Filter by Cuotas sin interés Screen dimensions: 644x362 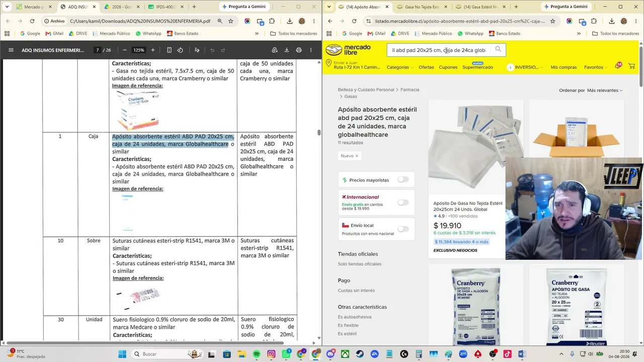click(x=356, y=291)
